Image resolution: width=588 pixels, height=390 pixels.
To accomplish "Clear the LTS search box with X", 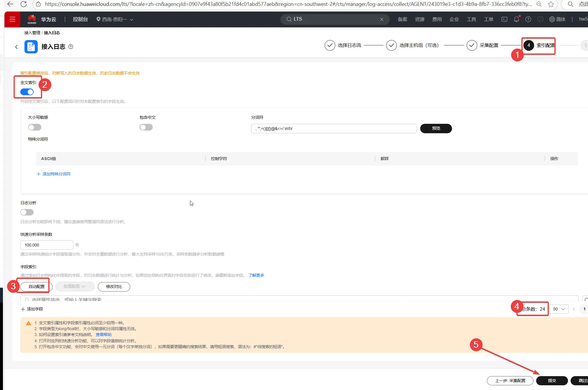I will click(381, 19).
